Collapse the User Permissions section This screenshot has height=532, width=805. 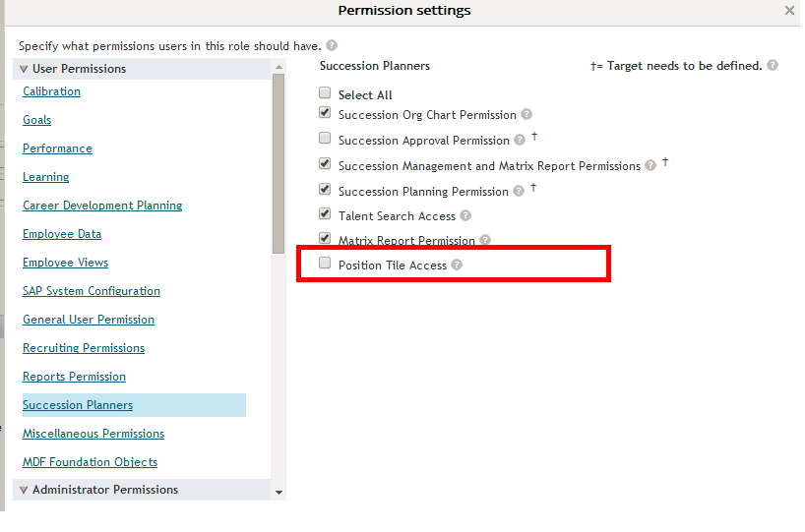[24, 69]
